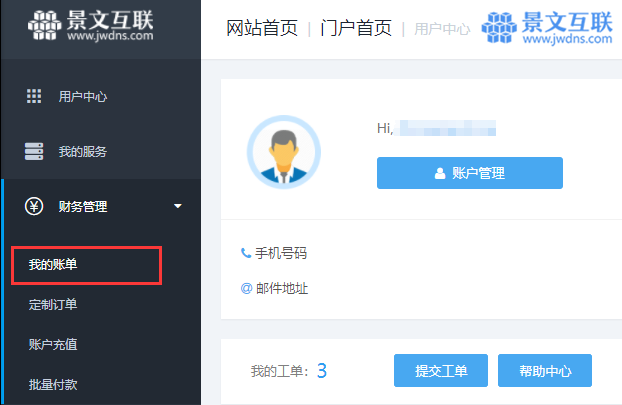Go to 账户充值 page
This screenshot has height=405, width=622.
coord(53,344)
